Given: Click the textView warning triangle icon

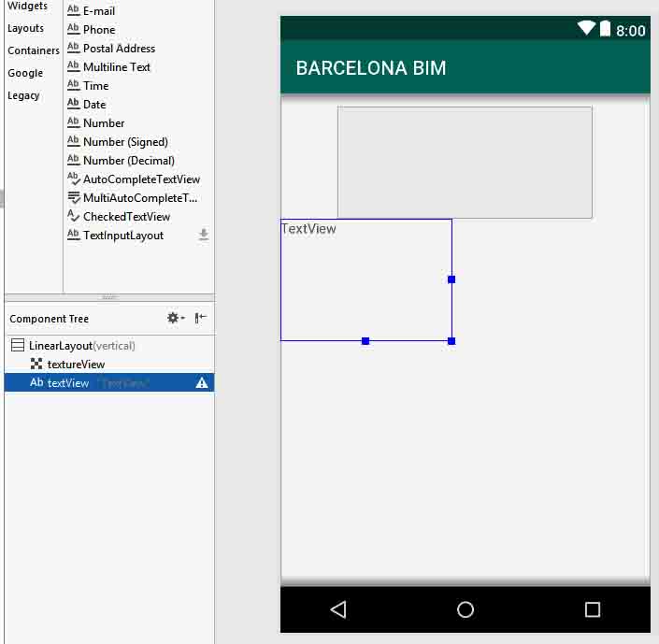Looking at the screenshot, I should (202, 383).
